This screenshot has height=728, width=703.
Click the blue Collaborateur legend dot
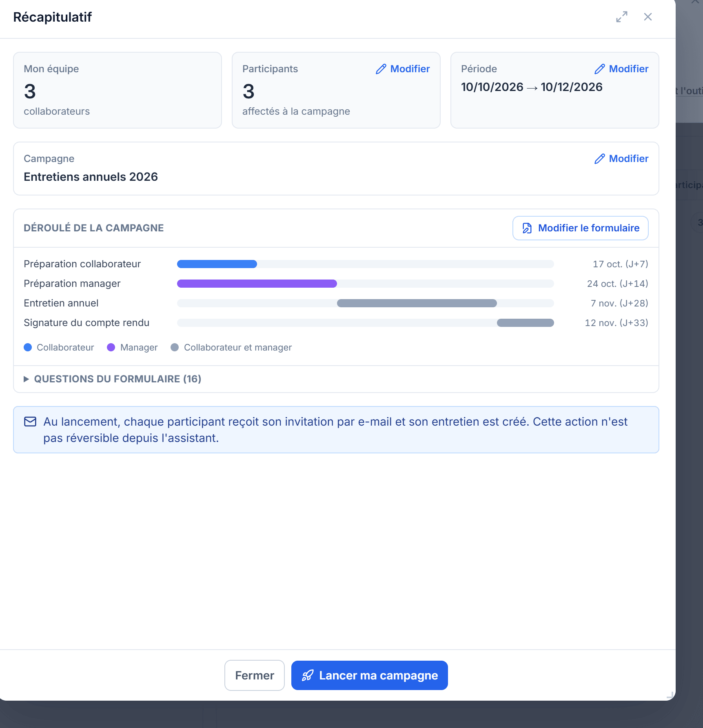click(28, 347)
